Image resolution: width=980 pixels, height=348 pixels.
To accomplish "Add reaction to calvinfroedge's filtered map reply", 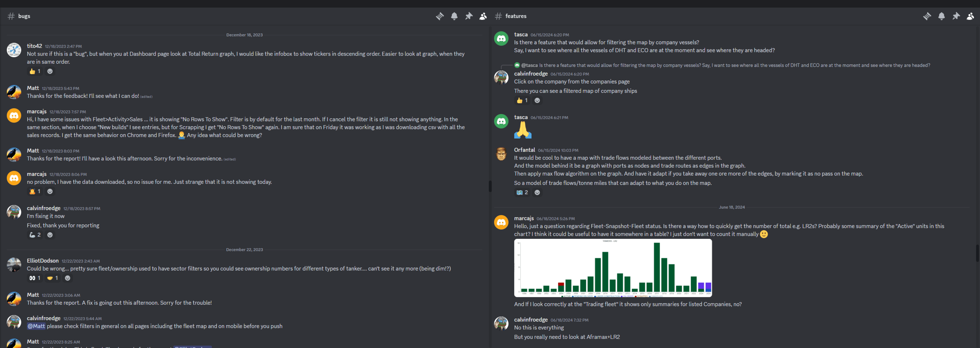I will coord(537,100).
